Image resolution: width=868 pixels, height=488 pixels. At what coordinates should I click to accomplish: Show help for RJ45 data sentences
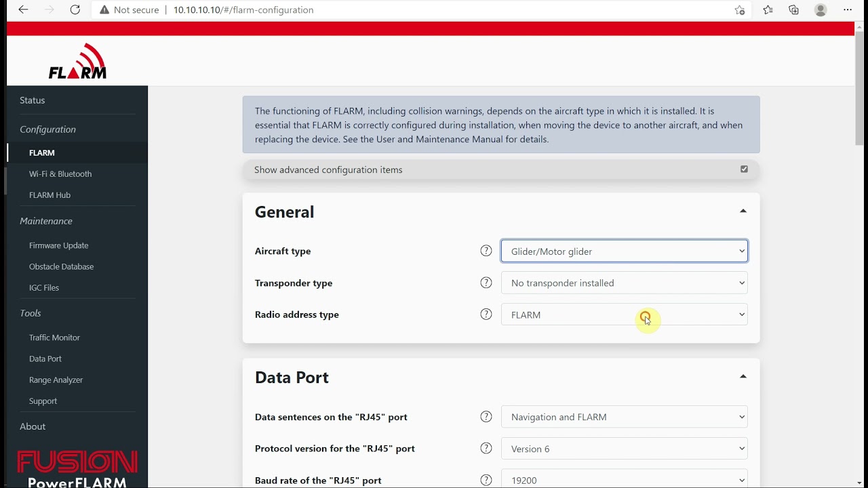486,417
